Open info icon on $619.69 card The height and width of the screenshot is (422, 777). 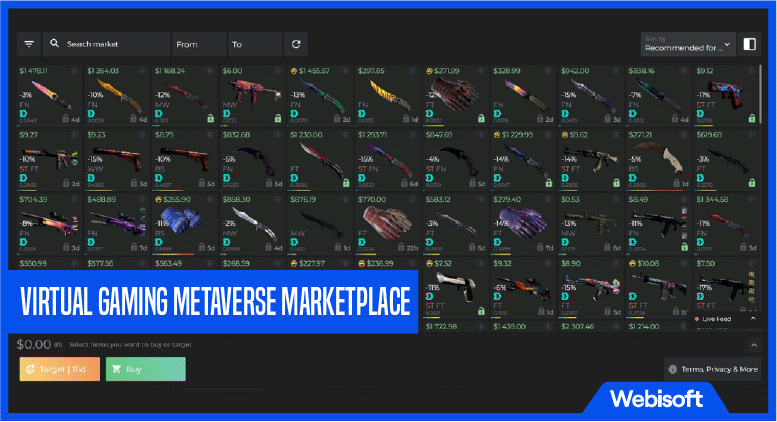(751, 135)
